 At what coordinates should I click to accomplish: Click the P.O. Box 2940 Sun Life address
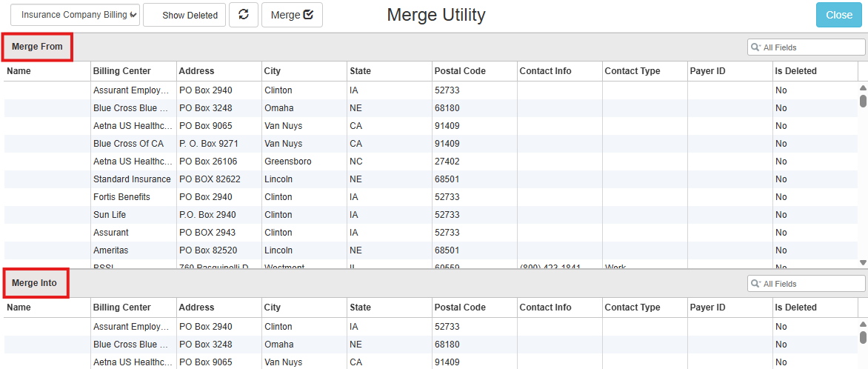(x=218, y=214)
